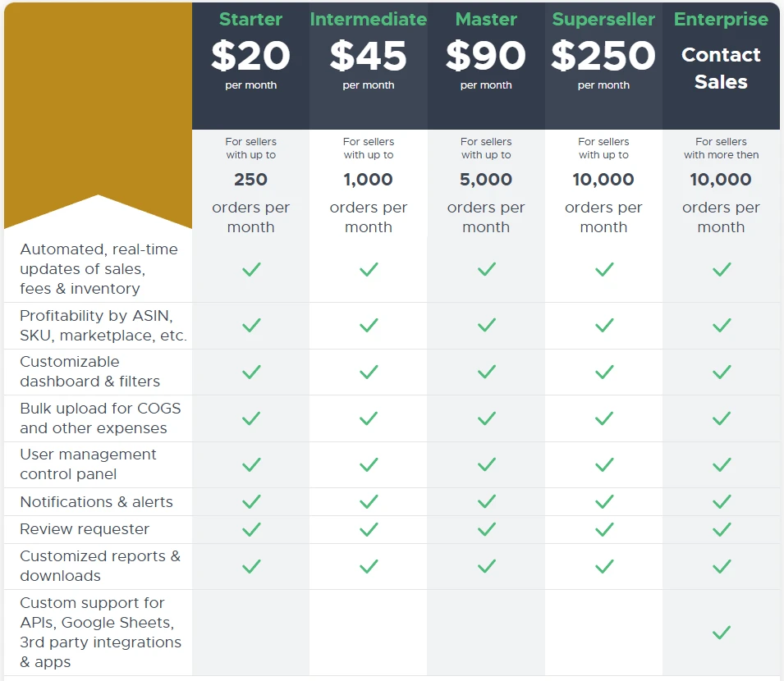This screenshot has height=681, width=784.
Task: Click the Custom support for APIs feature label
Action: click(100, 632)
